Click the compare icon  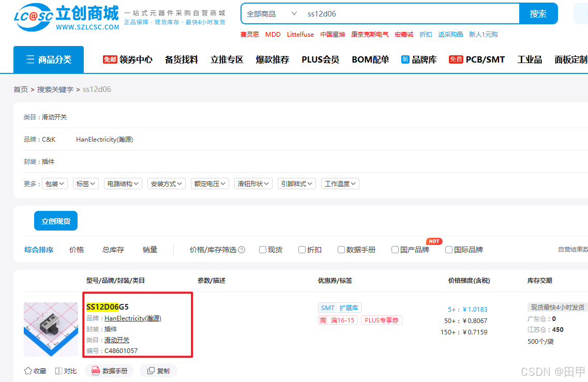58,371
